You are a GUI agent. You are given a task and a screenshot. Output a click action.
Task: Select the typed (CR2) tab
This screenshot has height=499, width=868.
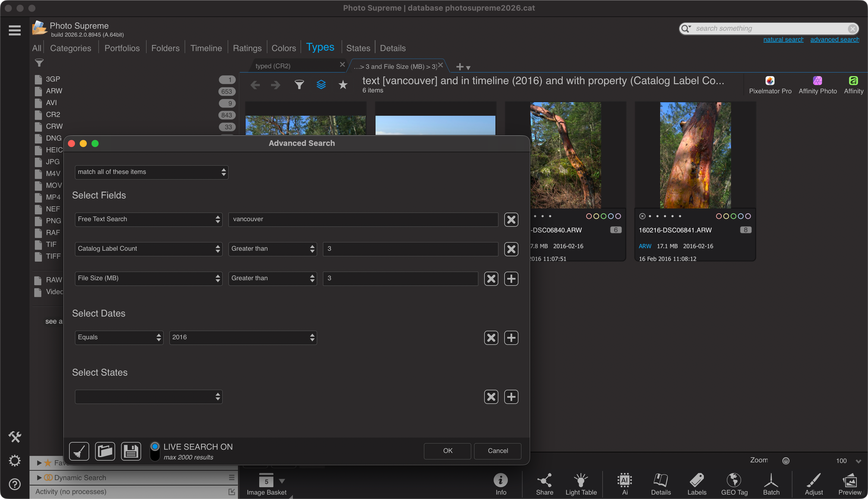coord(273,66)
